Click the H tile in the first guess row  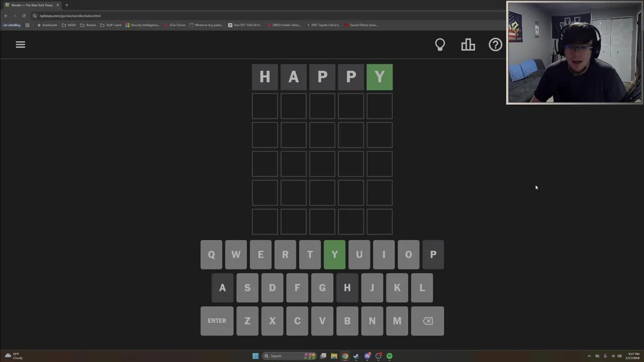[x=265, y=77]
